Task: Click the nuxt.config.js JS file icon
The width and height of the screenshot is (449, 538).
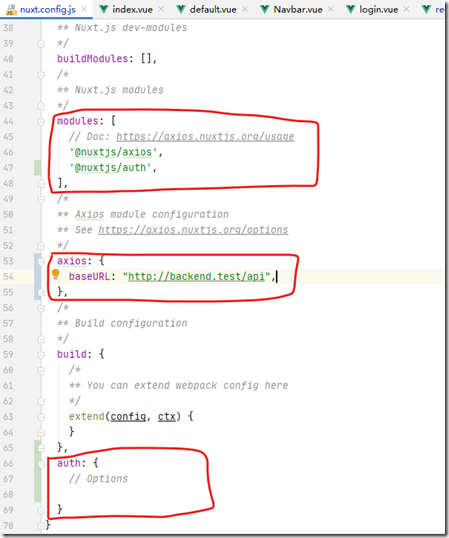Action: [x=11, y=10]
